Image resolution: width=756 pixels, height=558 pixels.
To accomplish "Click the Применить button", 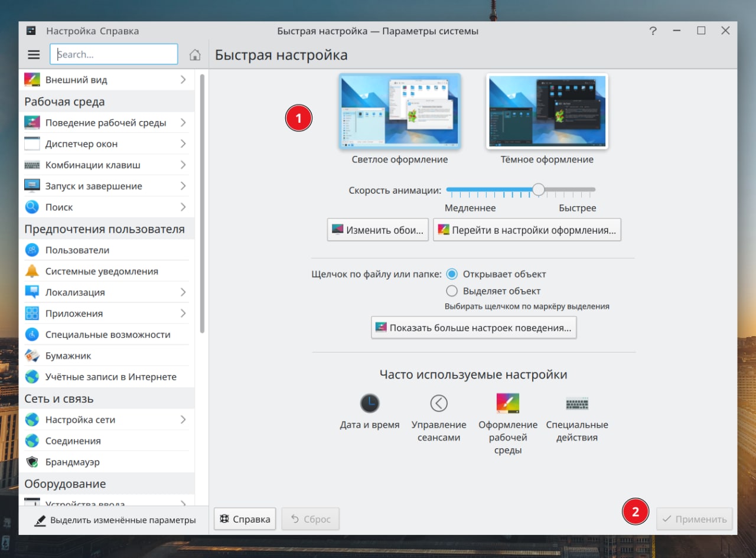I will tap(695, 519).
